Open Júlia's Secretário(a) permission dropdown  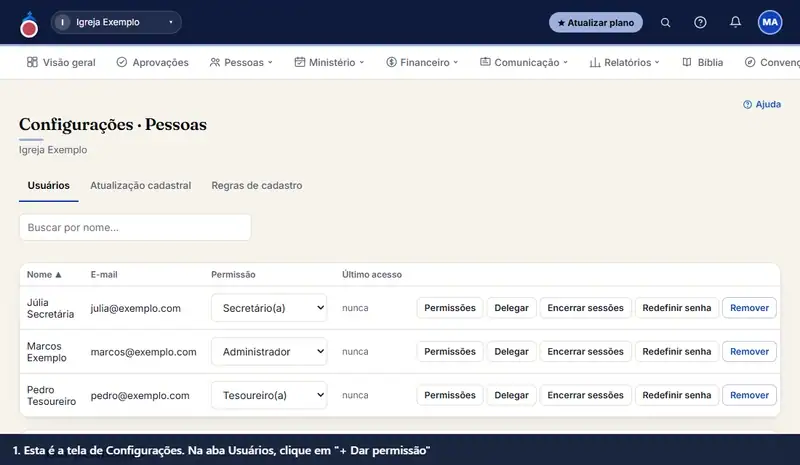point(269,308)
